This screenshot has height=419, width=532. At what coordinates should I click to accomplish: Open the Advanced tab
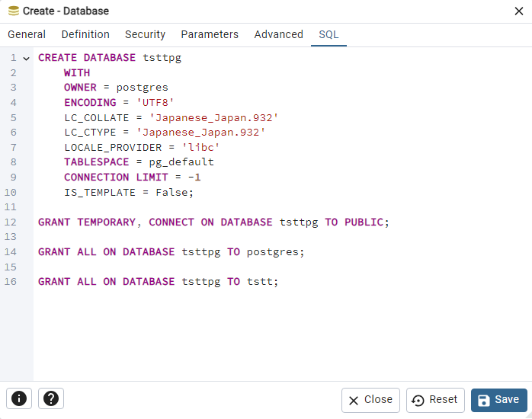point(278,34)
